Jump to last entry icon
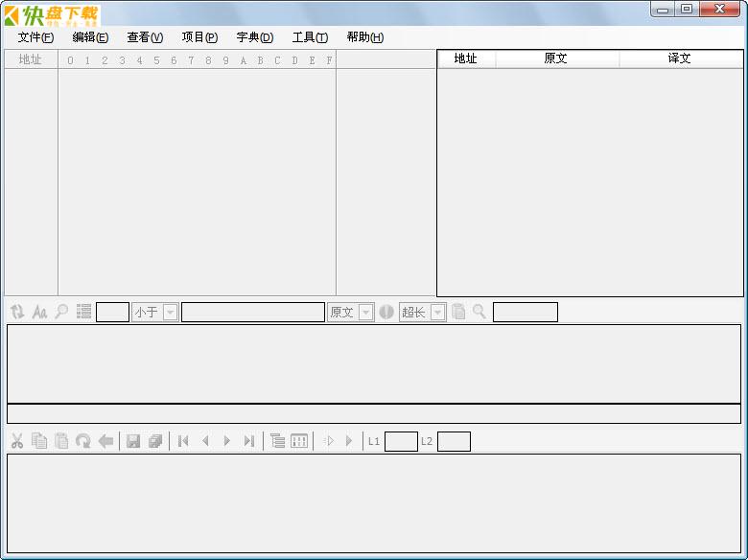The image size is (748, 560). pyautogui.click(x=249, y=441)
